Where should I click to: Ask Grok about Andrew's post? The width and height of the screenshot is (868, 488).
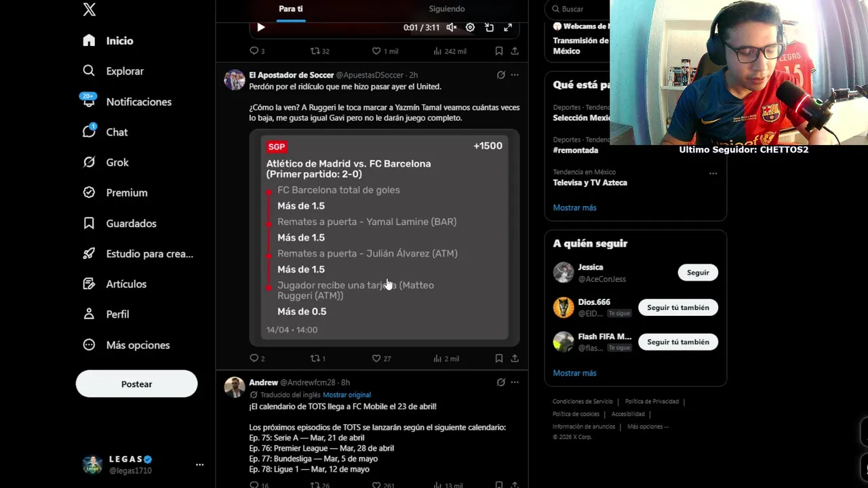pos(500,382)
